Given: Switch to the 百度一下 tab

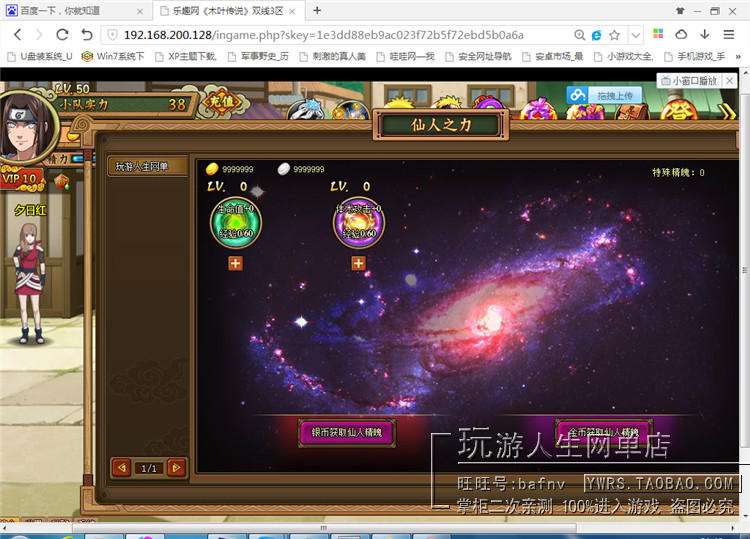Looking at the screenshot, I should (x=74, y=11).
